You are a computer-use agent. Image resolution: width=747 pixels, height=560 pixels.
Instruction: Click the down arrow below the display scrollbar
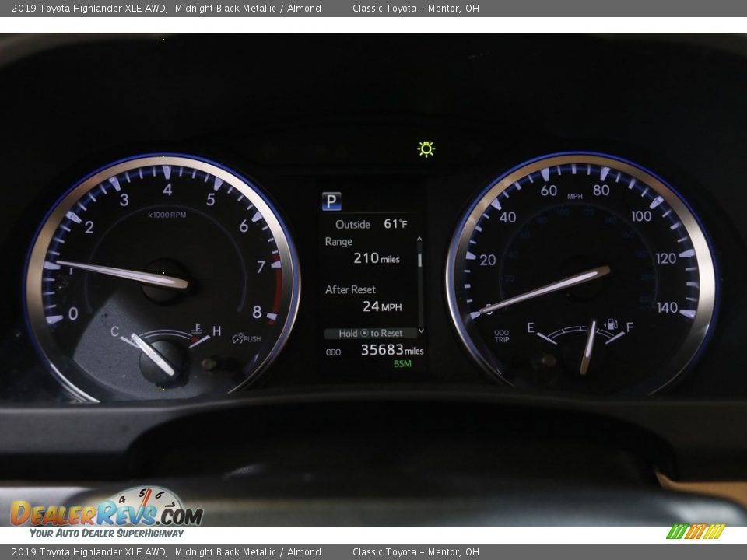tap(420, 331)
